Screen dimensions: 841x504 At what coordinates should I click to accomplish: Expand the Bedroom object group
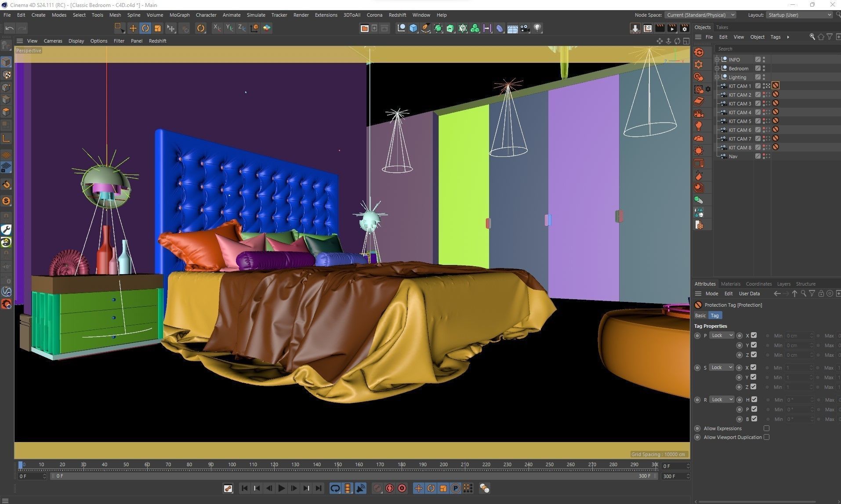(717, 68)
